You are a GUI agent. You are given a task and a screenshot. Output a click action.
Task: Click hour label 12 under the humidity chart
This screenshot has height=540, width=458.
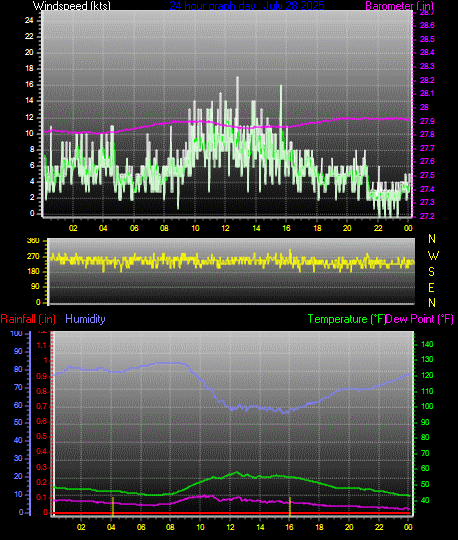(x=230, y=527)
